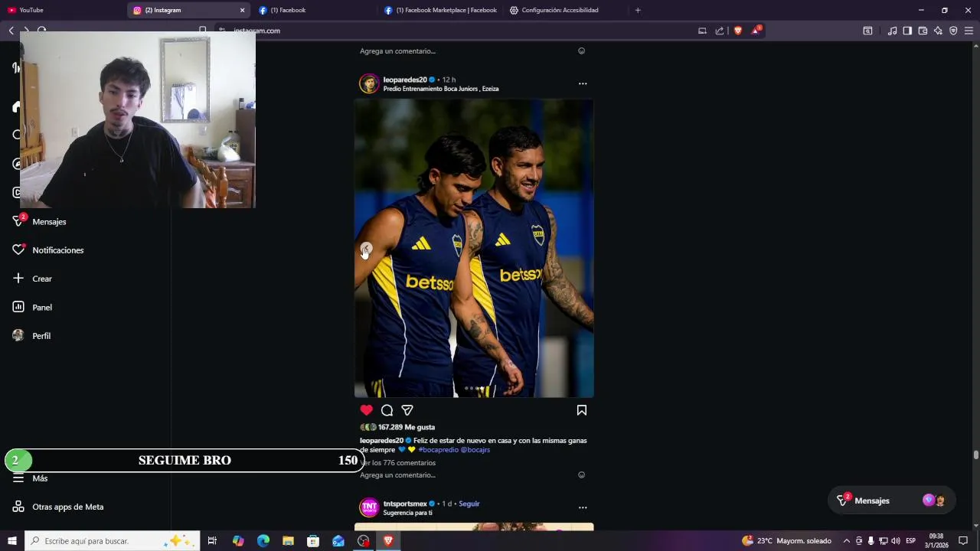The height and width of the screenshot is (551, 980).
Task: Toggle the browser sidebar panel
Action: (x=907, y=31)
